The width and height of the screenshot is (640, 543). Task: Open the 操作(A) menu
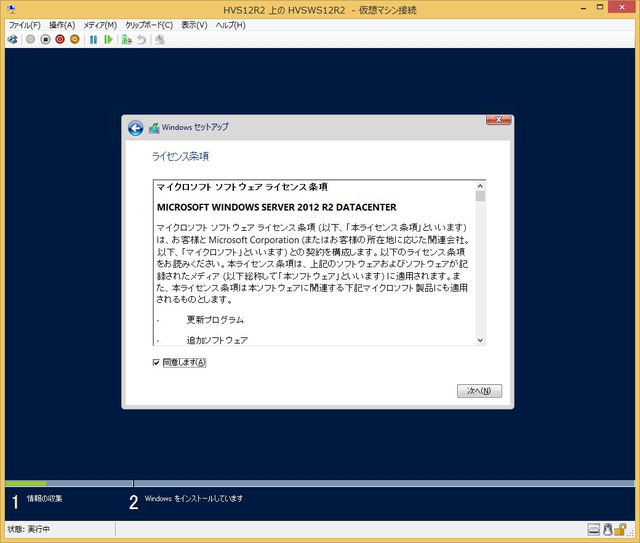[x=62, y=25]
